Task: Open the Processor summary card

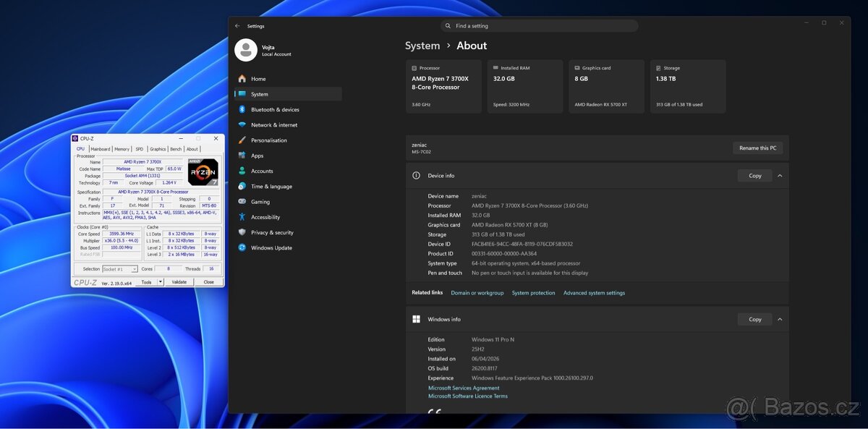Action: pyautogui.click(x=443, y=86)
